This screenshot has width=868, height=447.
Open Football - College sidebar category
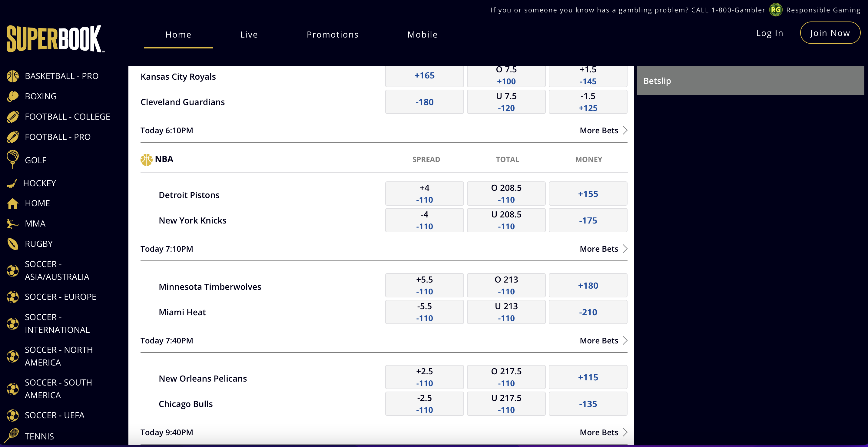pyautogui.click(x=68, y=117)
